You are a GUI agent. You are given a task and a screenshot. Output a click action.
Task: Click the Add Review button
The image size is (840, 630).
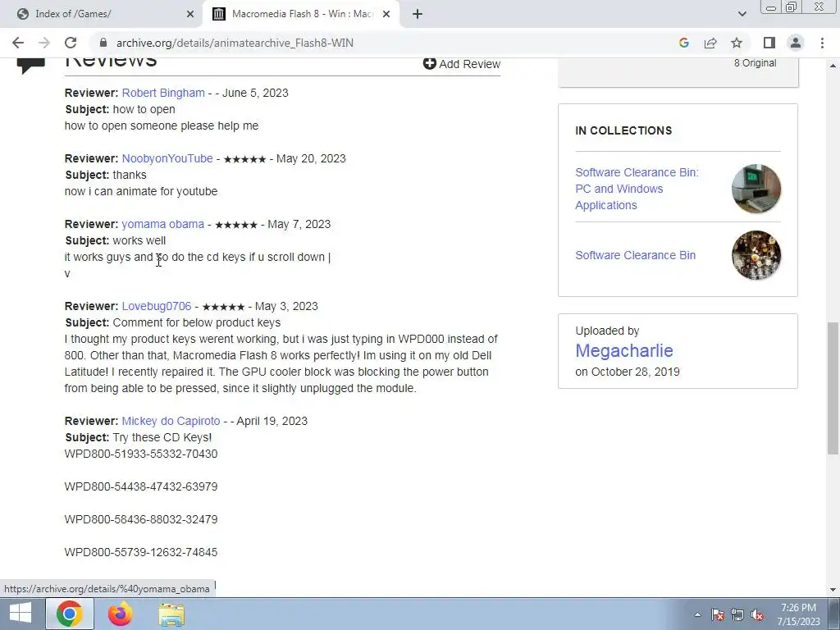click(x=461, y=64)
